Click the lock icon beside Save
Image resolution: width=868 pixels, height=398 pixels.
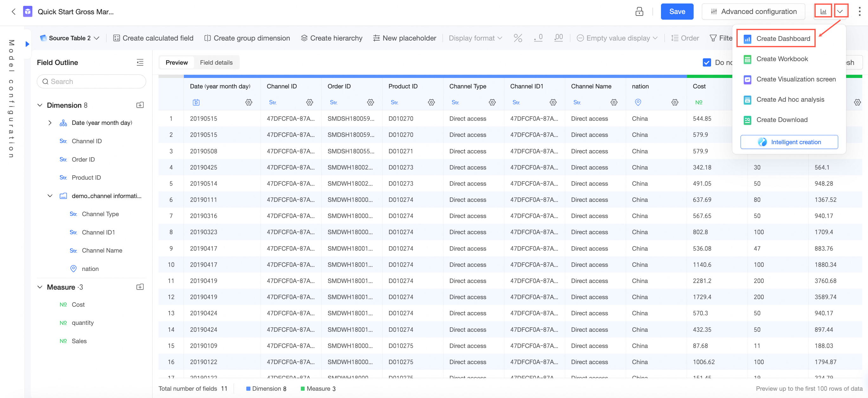(639, 11)
